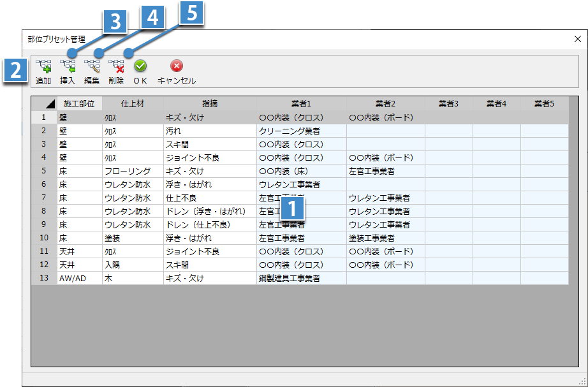Select row 13 row header
Image resolution: width=588 pixels, height=387 pixels.
pyautogui.click(x=44, y=278)
